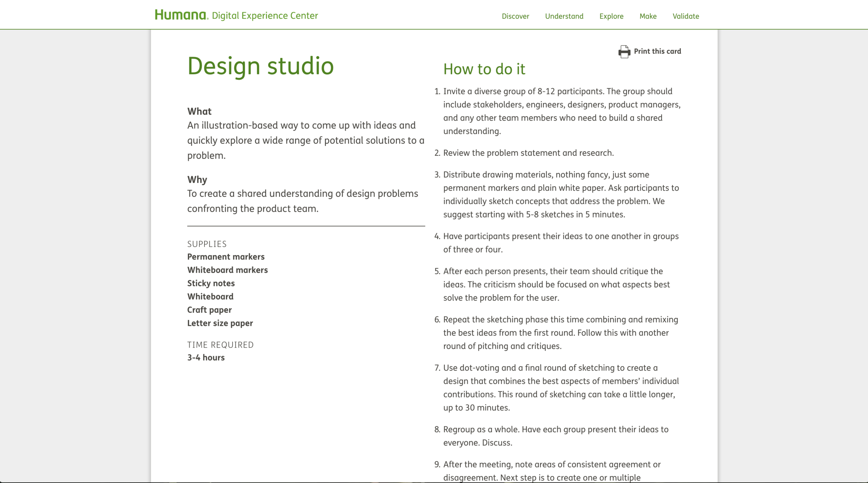This screenshot has height=483, width=868.
Task: Click step 5 about team critiquing ideas
Action: click(x=552, y=285)
